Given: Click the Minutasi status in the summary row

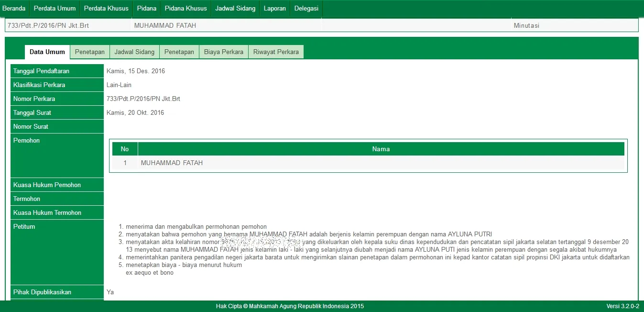Looking at the screenshot, I should point(526,25).
